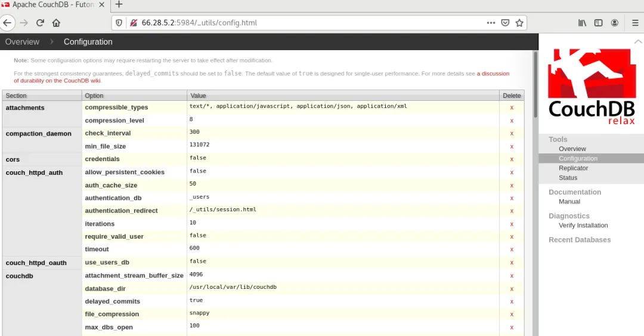The image size is (644, 336).
Task: Delete the authentication_redirect option
Action: click(x=512, y=211)
